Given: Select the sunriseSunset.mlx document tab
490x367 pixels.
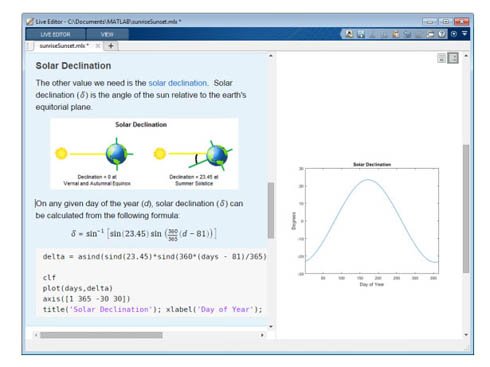Looking at the screenshot, I should 64,46.
